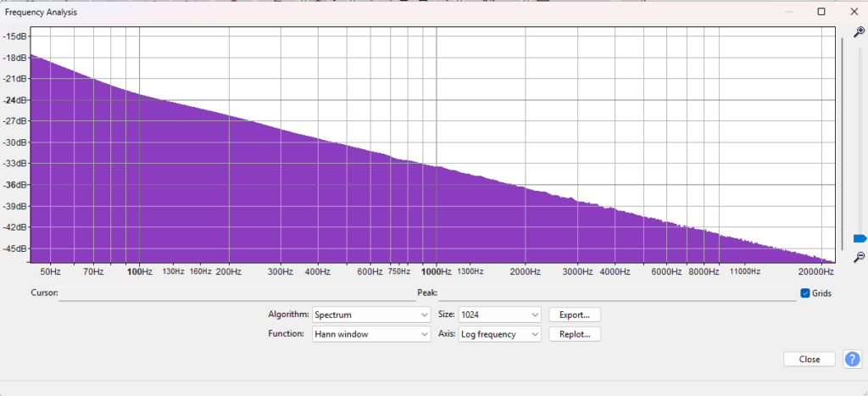Click the zoom in magnifier icon
The height and width of the screenshot is (396, 868).
click(860, 31)
